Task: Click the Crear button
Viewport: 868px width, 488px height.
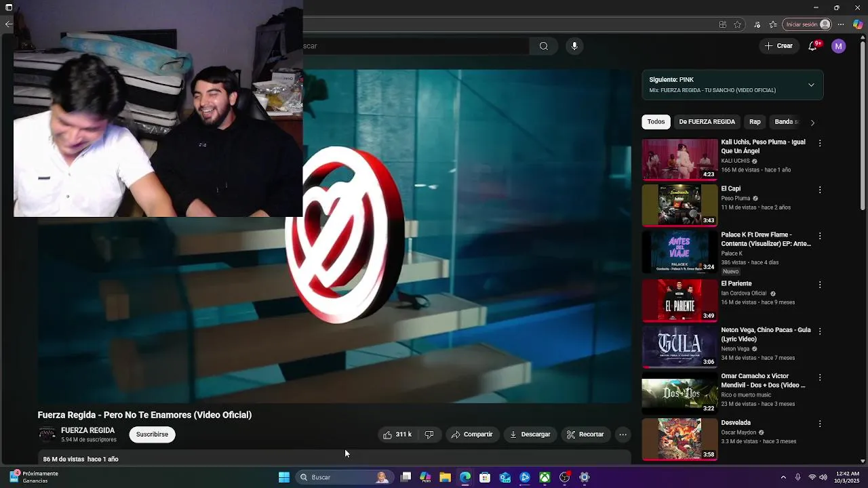Action: [x=778, y=46]
